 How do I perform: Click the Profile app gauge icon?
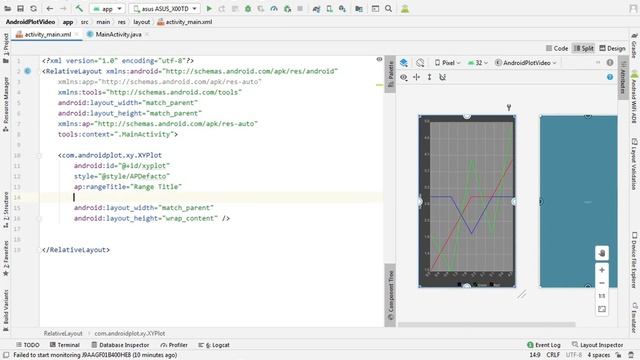[x=274, y=9]
